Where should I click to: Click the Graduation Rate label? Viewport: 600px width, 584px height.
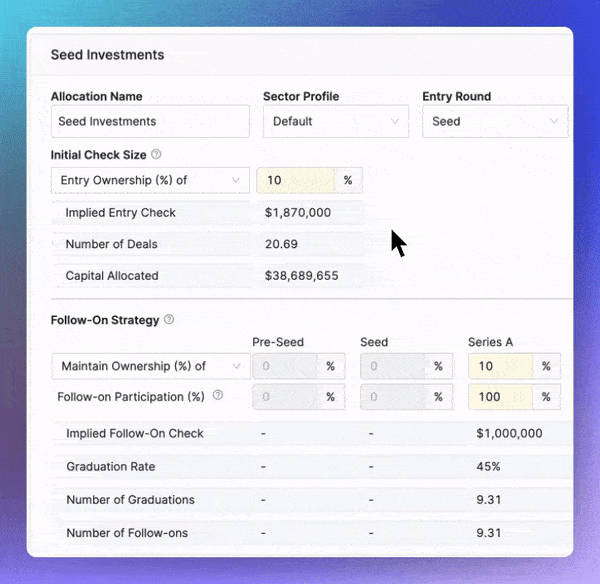pyautogui.click(x=111, y=467)
